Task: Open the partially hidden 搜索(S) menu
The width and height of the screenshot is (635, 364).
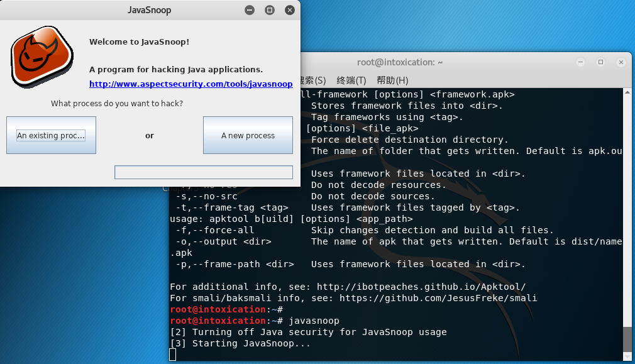Action: click(314, 80)
